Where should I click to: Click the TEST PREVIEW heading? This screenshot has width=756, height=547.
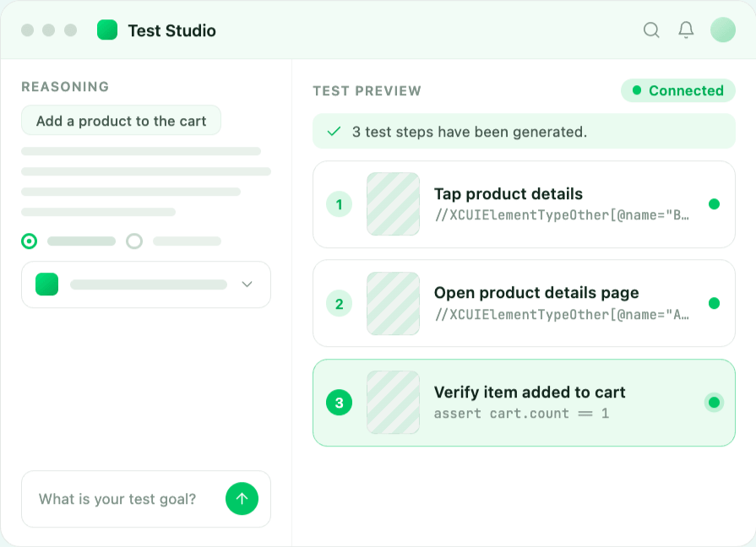coord(367,91)
